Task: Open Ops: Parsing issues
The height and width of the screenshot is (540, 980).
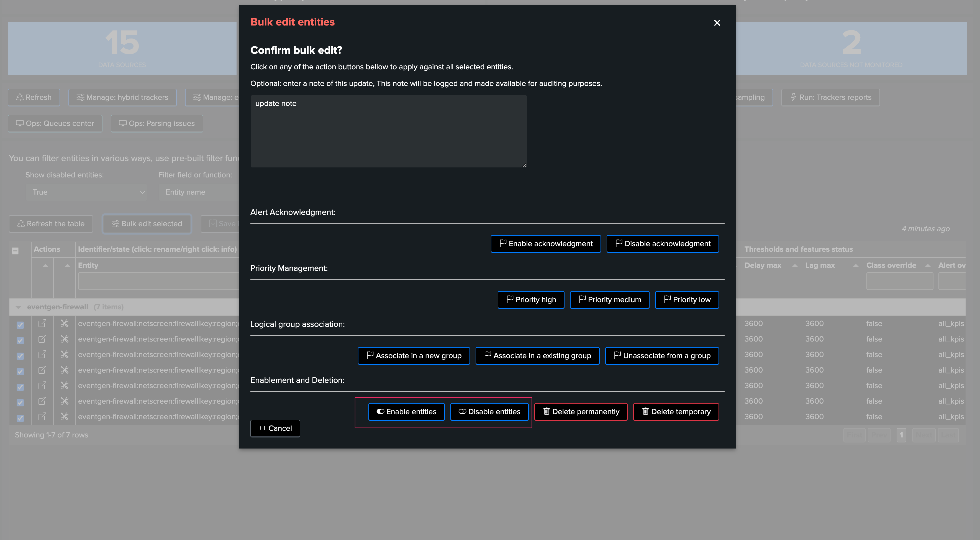Action: tap(157, 123)
